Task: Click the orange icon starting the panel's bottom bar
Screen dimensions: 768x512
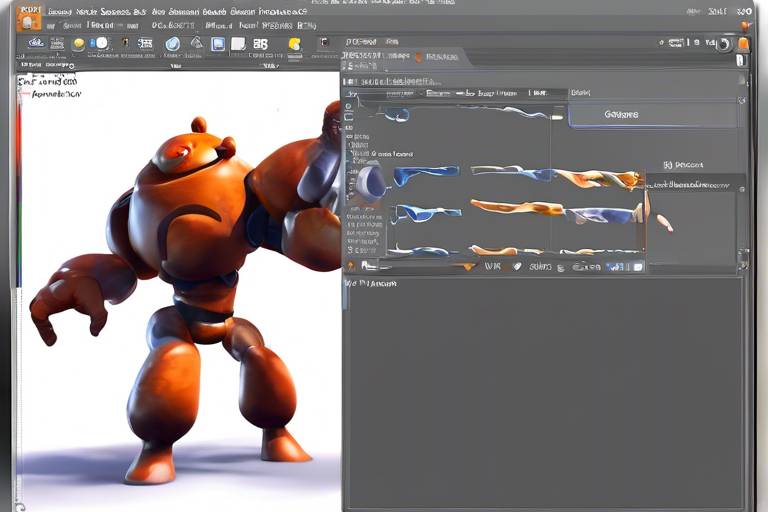Action: pos(351,266)
